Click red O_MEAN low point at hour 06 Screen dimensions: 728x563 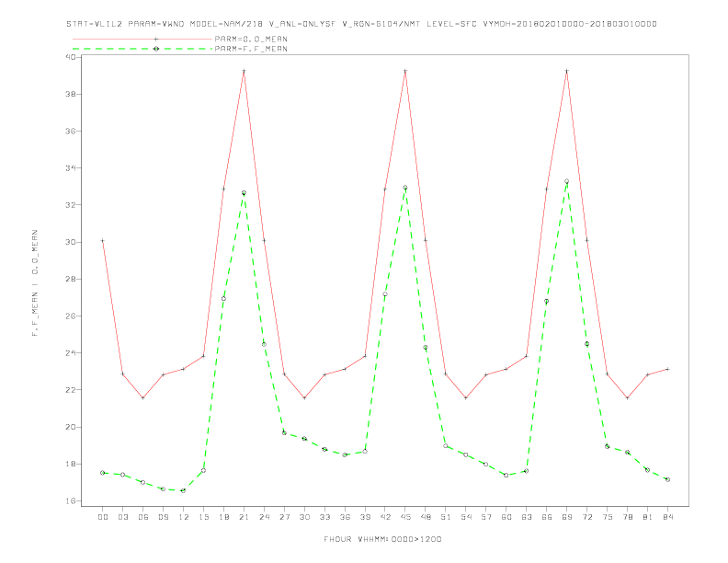[x=143, y=398]
